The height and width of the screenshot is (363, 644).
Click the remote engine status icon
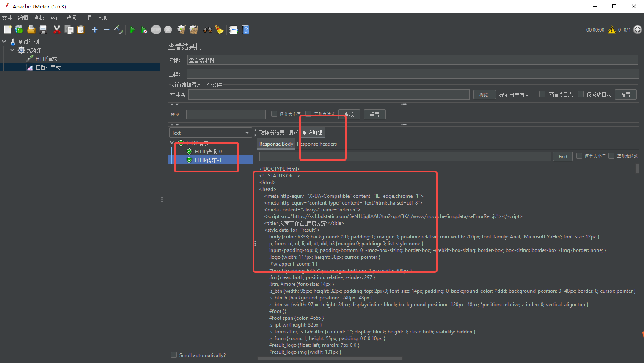click(638, 30)
